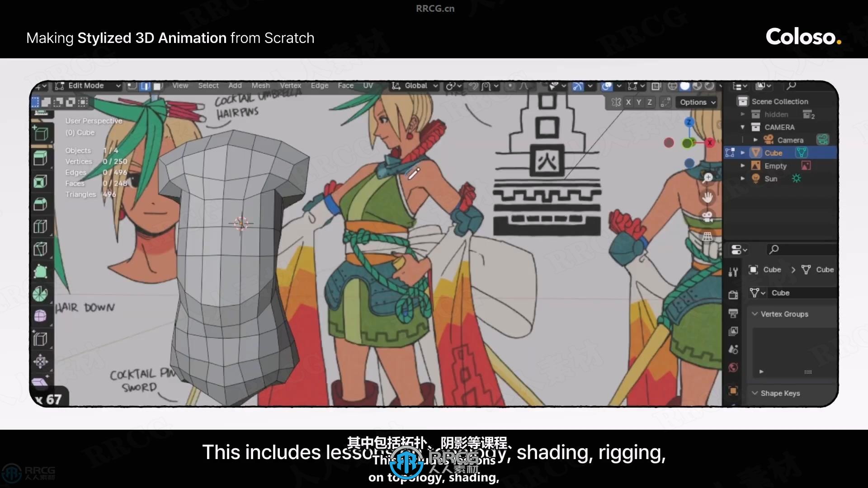Enable face select mode
The height and width of the screenshot is (488, 868).
pyautogui.click(x=157, y=86)
